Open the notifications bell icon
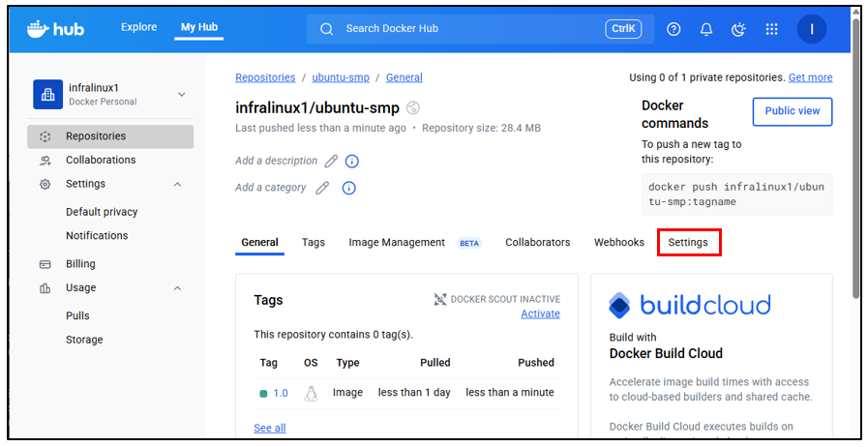The image size is (868, 447). pyautogui.click(x=706, y=29)
